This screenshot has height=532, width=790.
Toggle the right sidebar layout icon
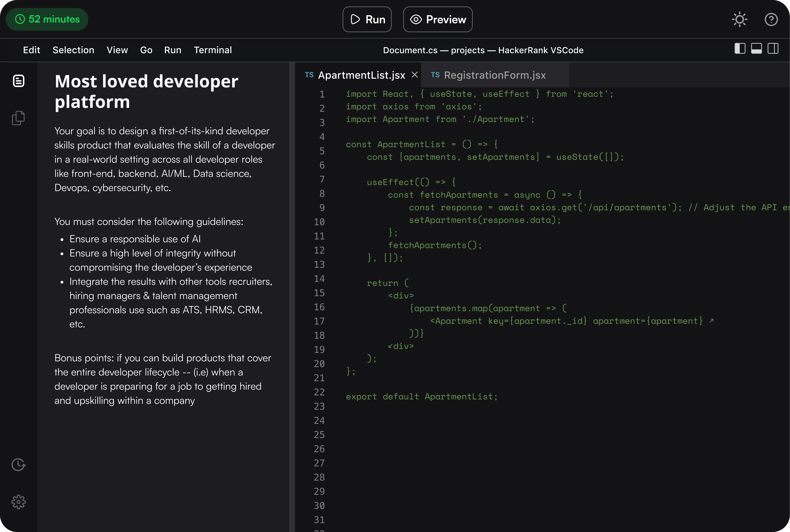point(773,48)
